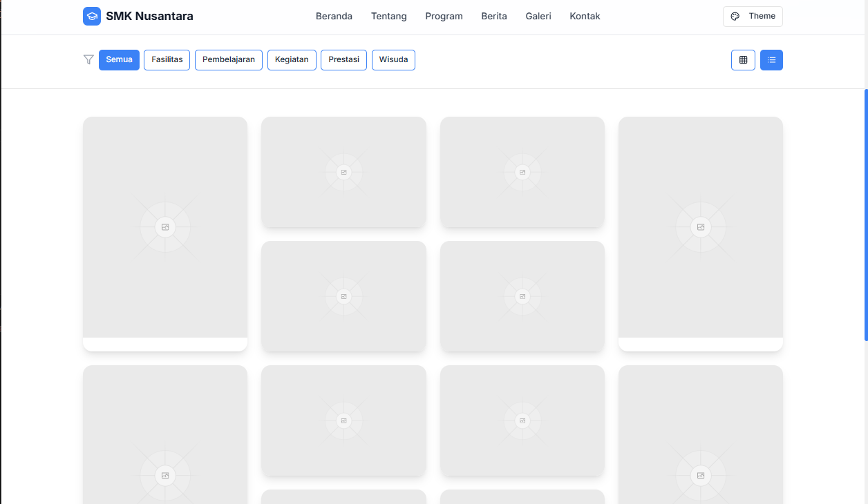Image resolution: width=868 pixels, height=504 pixels.
Task: Click the SMK Nusantara site title
Action: [x=149, y=17]
